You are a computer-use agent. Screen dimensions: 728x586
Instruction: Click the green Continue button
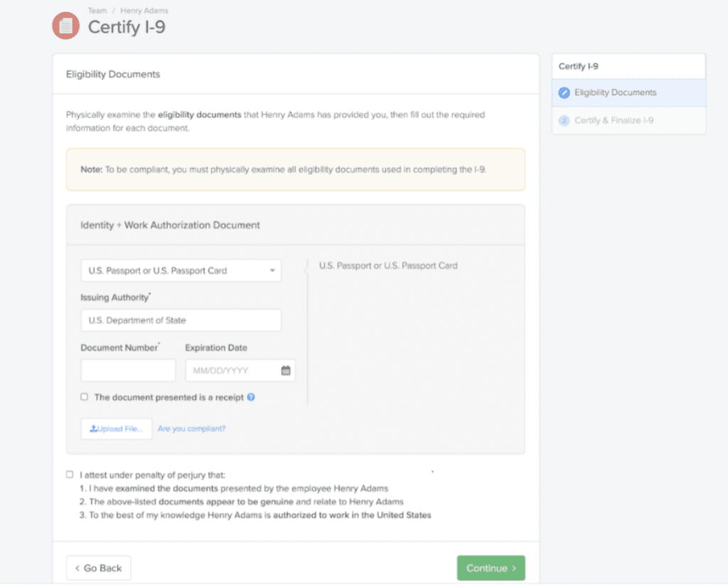coord(491,568)
